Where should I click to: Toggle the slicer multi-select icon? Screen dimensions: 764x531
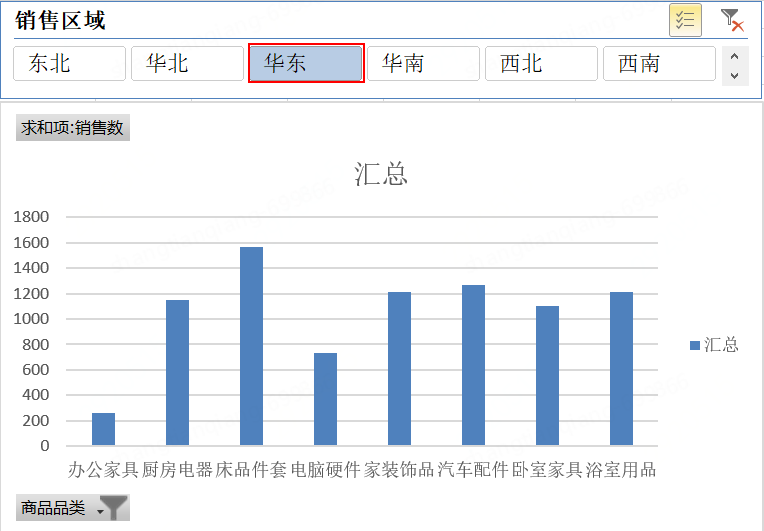tap(685, 20)
